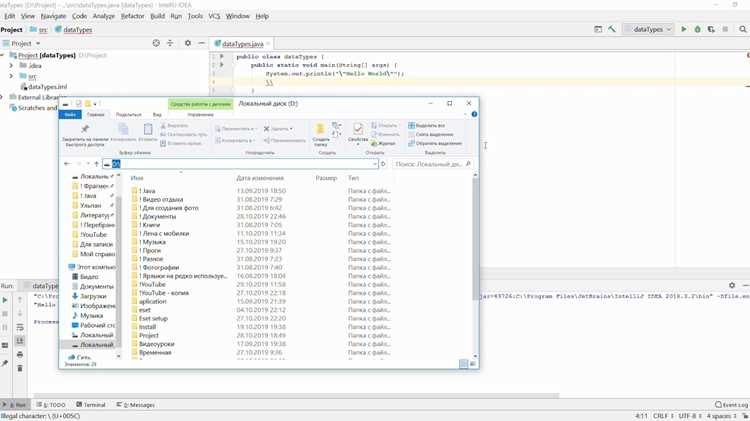750x421 pixels.
Task: Switch Explorer to details view icon
Action: click(463, 364)
